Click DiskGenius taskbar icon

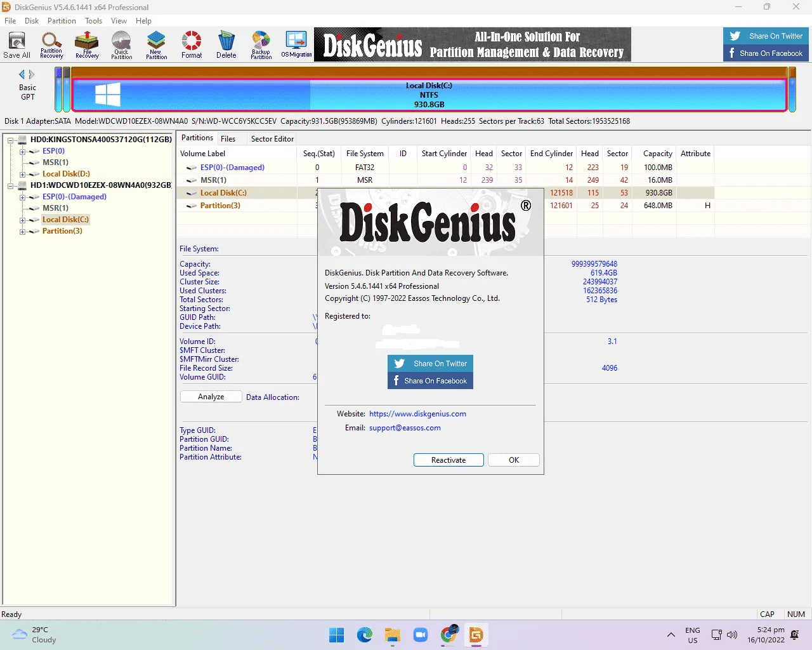point(476,635)
